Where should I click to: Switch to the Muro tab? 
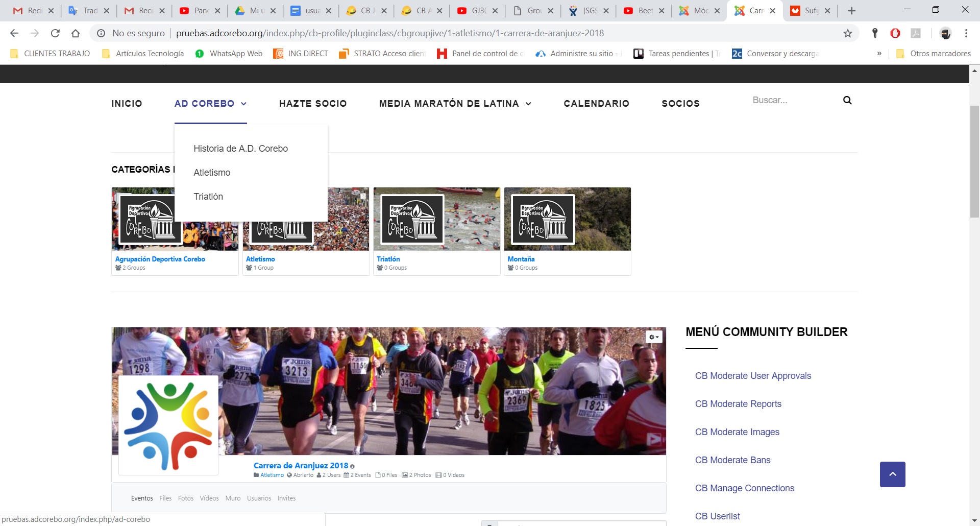[x=233, y=498]
